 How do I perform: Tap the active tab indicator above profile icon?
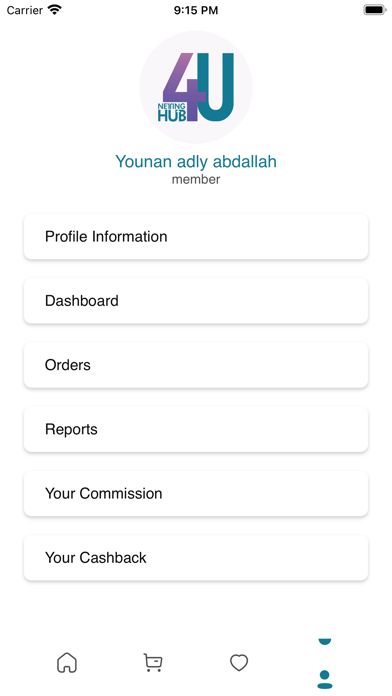pyautogui.click(x=325, y=641)
